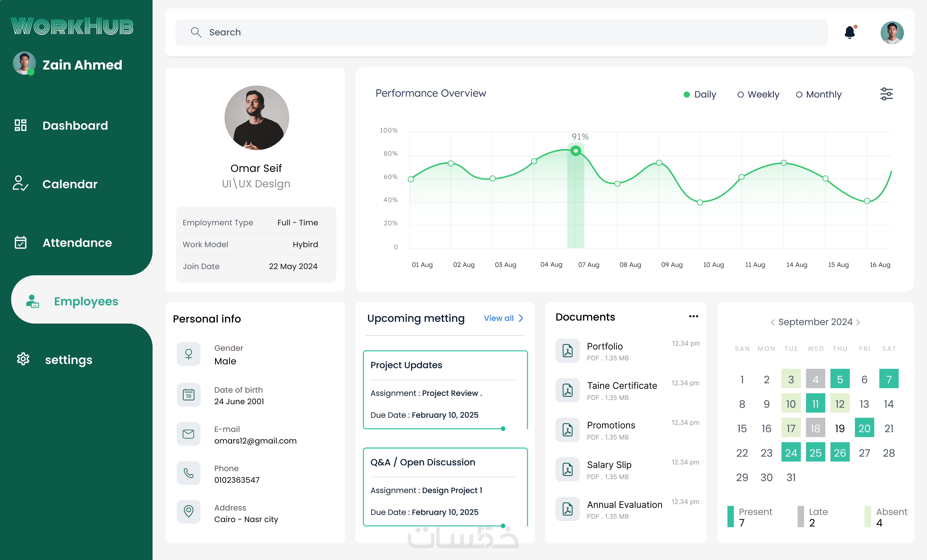927x560 pixels.
Task: Click the Date of birth calendar icon
Action: pos(188,395)
